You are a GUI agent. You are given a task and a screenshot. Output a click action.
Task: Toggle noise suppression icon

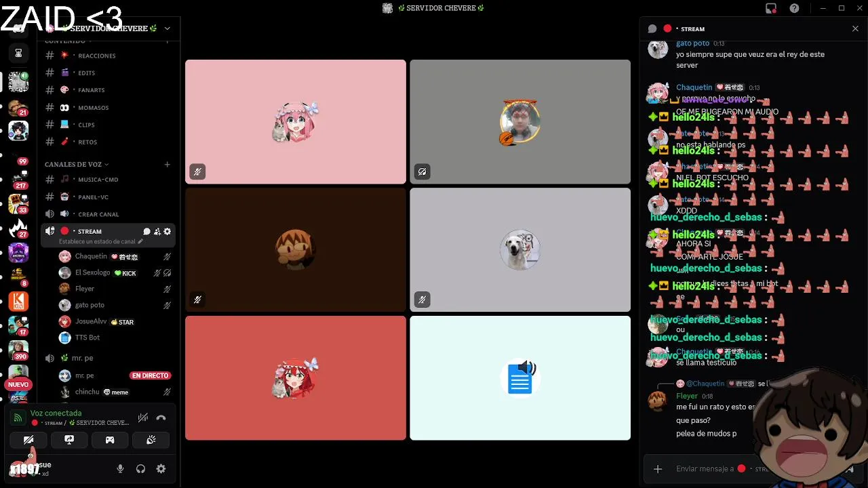(x=143, y=418)
